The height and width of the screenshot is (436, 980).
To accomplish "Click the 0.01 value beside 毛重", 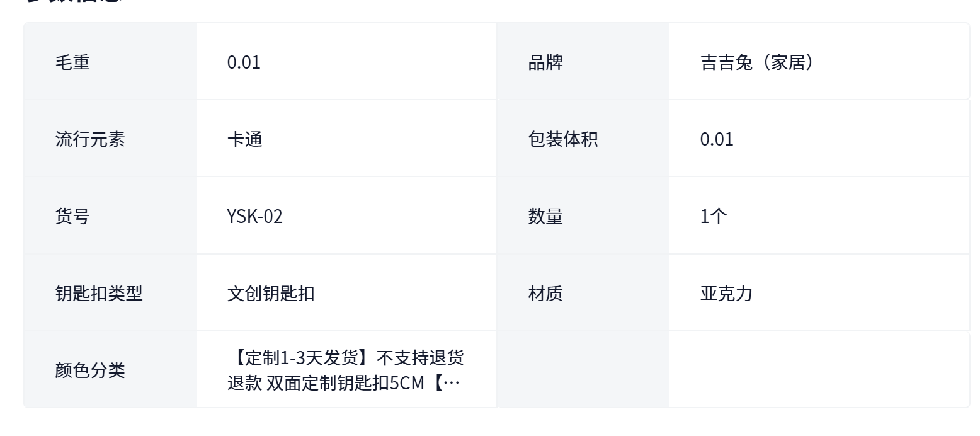I will tap(244, 62).
